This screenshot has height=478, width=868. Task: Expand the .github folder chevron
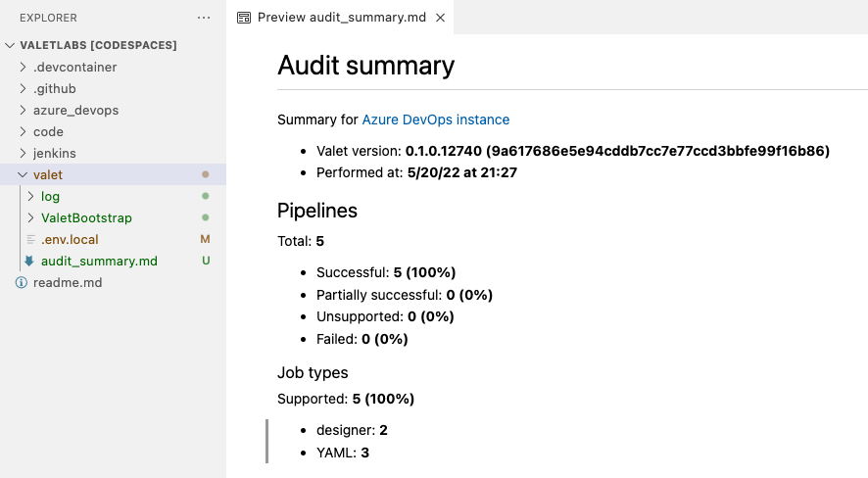23,88
